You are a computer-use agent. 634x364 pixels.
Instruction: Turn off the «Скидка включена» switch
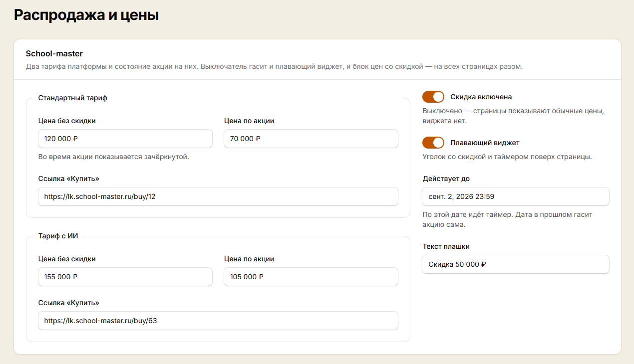(x=433, y=97)
